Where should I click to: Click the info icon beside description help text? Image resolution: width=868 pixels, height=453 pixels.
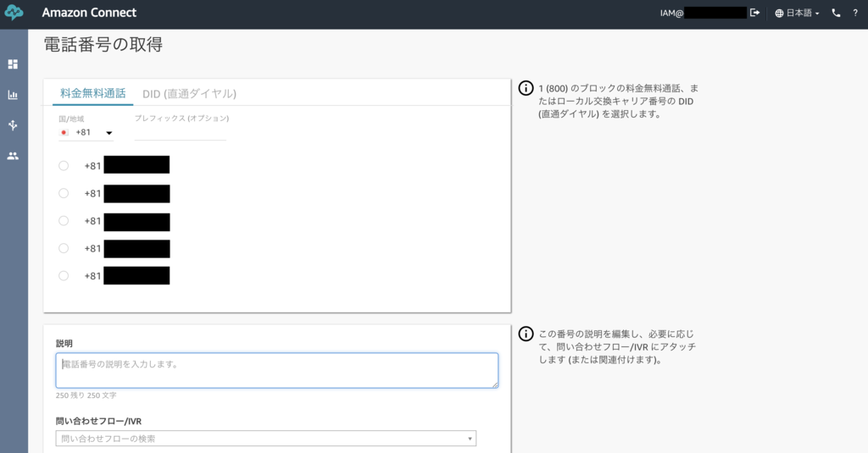[526, 334]
